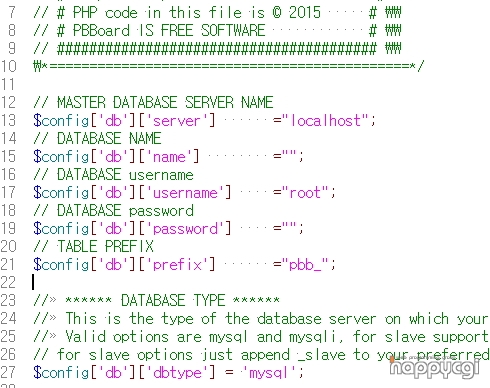
Task: Click the MASTER DATABASE SERVER NAME comment
Action: 153,102
